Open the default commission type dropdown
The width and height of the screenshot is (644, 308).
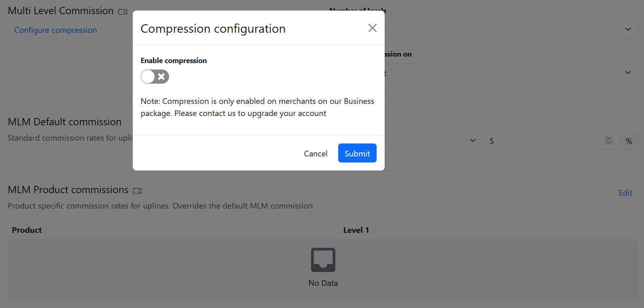[x=472, y=141]
